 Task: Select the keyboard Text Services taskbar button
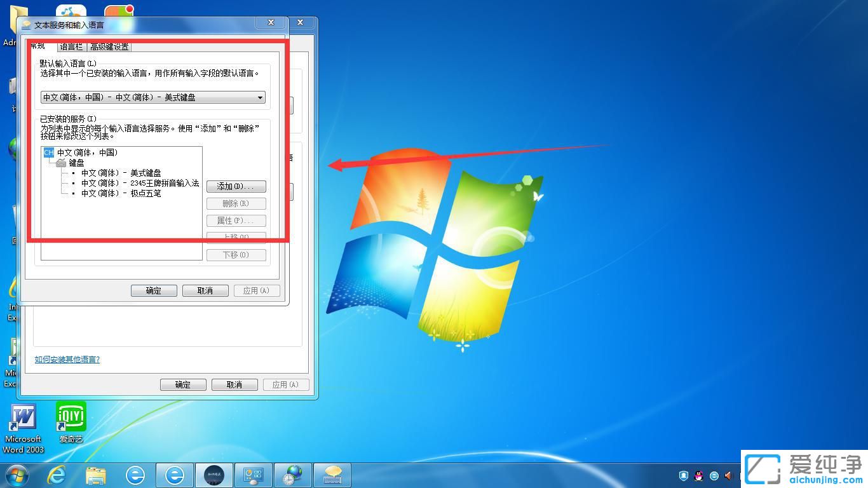(332, 475)
